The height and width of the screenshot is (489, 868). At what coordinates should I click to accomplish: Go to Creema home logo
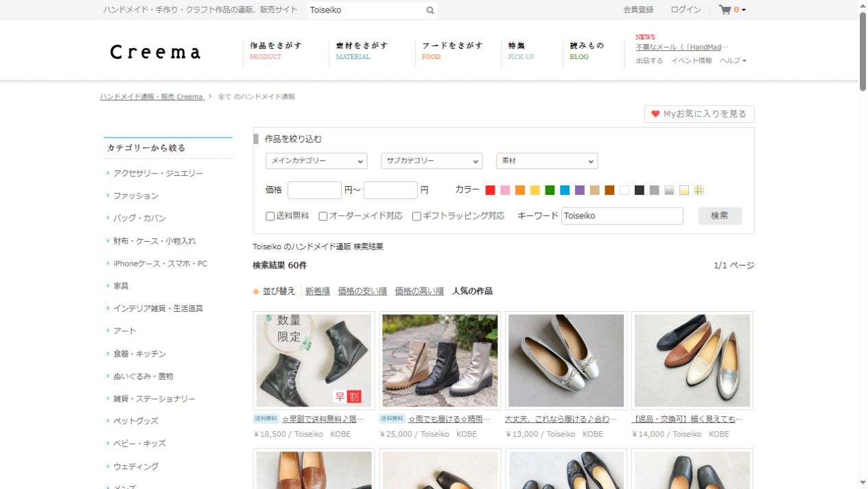coord(155,52)
